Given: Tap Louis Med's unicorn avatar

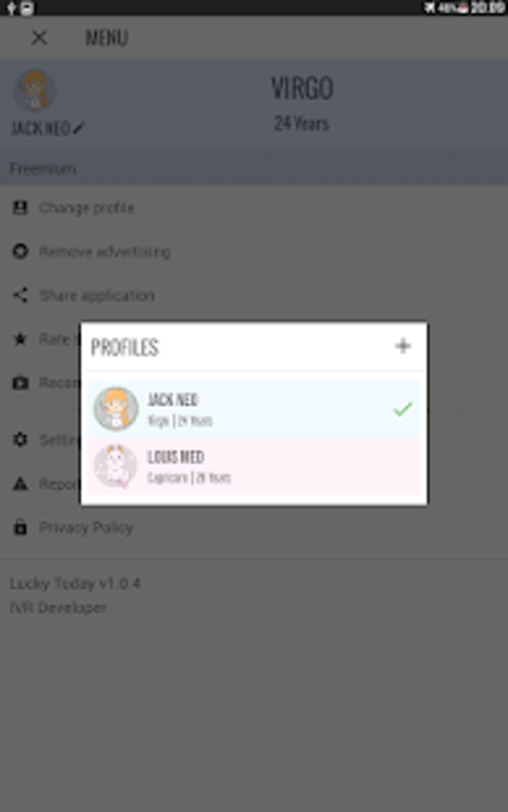Looking at the screenshot, I should (116, 467).
